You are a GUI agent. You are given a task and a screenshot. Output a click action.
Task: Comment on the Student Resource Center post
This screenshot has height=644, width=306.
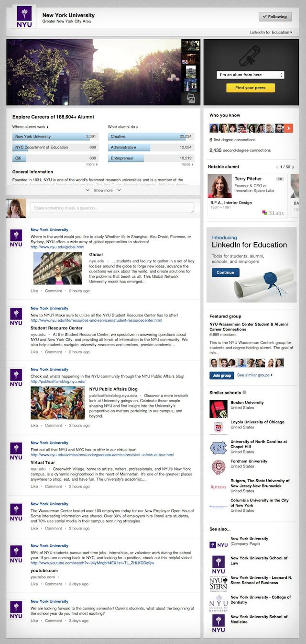[x=53, y=352]
